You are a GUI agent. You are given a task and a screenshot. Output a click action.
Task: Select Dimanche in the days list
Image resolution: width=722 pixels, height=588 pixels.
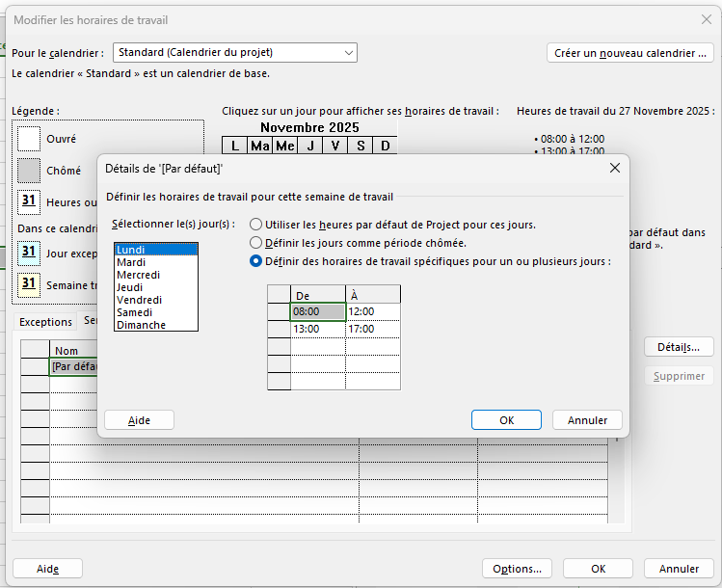pyautogui.click(x=154, y=325)
